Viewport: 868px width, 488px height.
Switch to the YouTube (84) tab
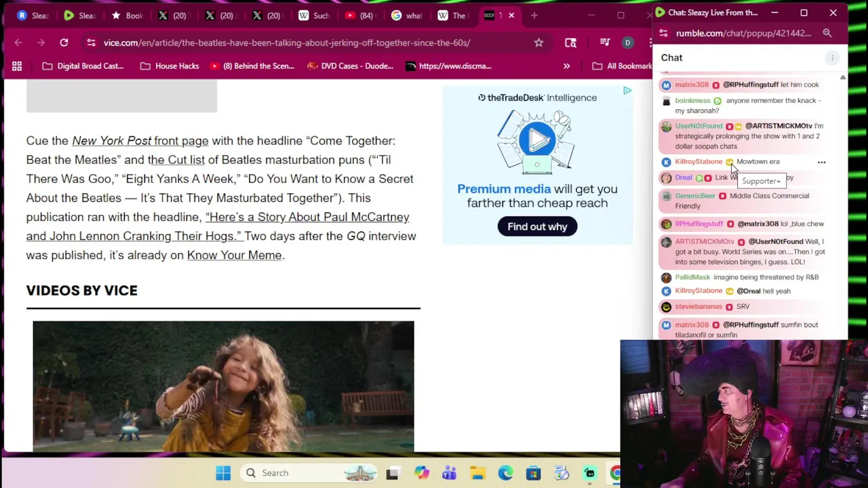(359, 15)
